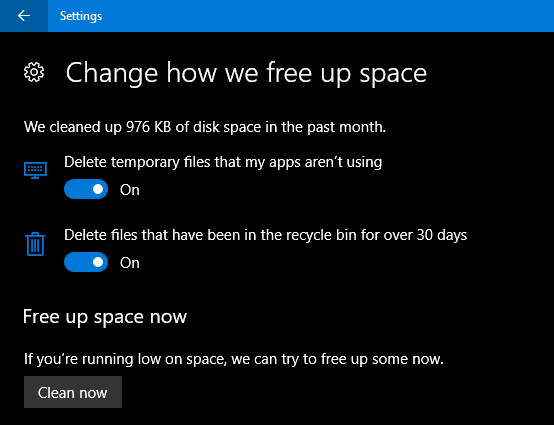Click the white knob on temporary files switch

[98, 189]
